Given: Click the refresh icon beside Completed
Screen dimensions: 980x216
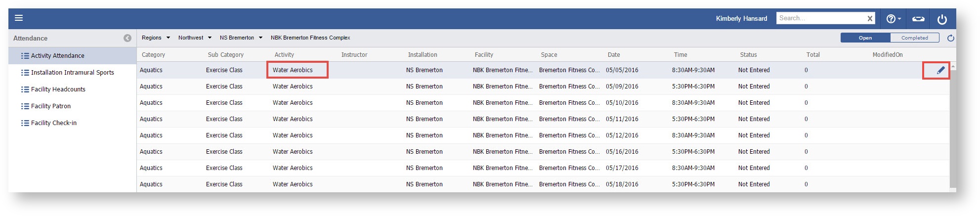Looking at the screenshot, I should [x=950, y=38].
